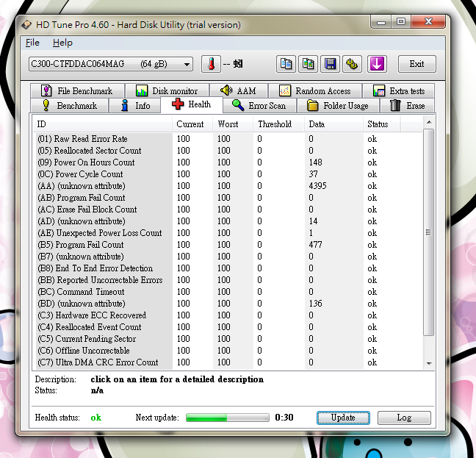Click the Data column header
The width and height of the screenshot is (476, 458).
click(x=333, y=124)
